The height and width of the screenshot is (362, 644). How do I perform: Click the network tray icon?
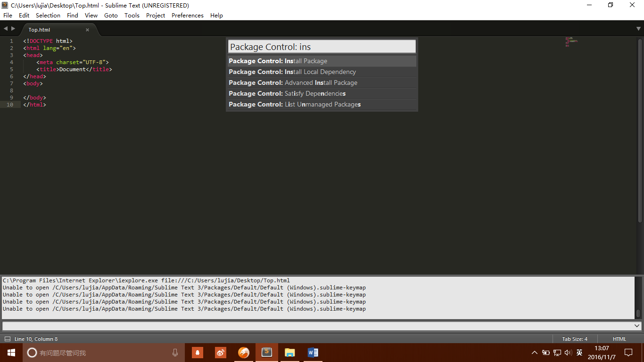tap(557, 353)
